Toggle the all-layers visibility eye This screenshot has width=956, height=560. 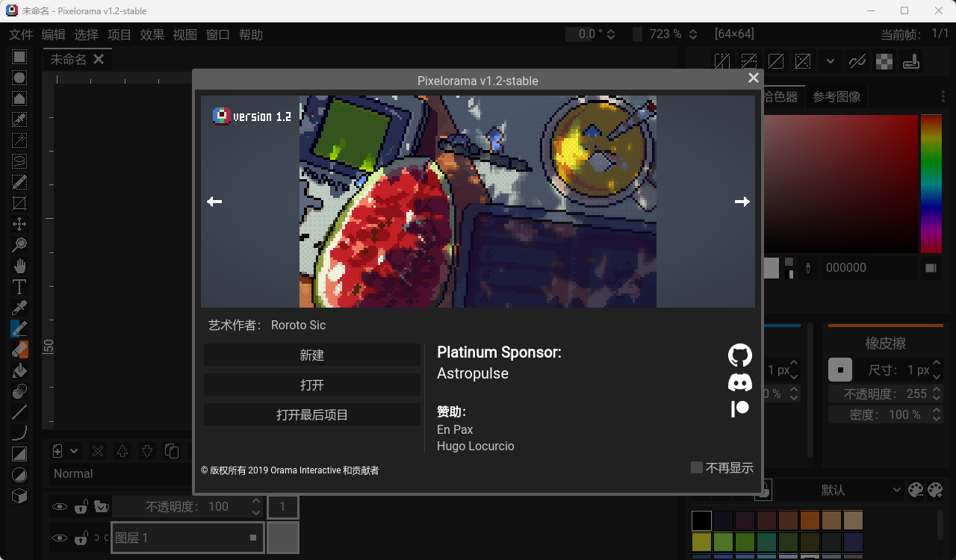click(60, 507)
